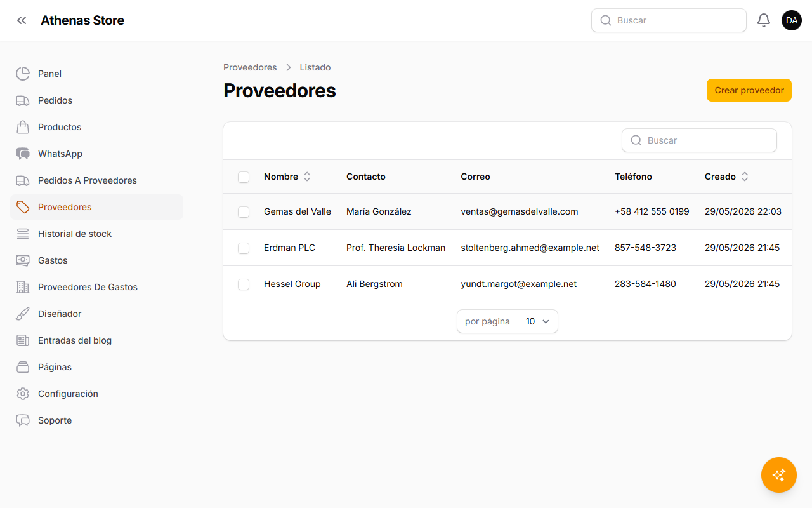
Task: Open the Gemas del Valle supplier
Action: pyautogui.click(x=298, y=211)
